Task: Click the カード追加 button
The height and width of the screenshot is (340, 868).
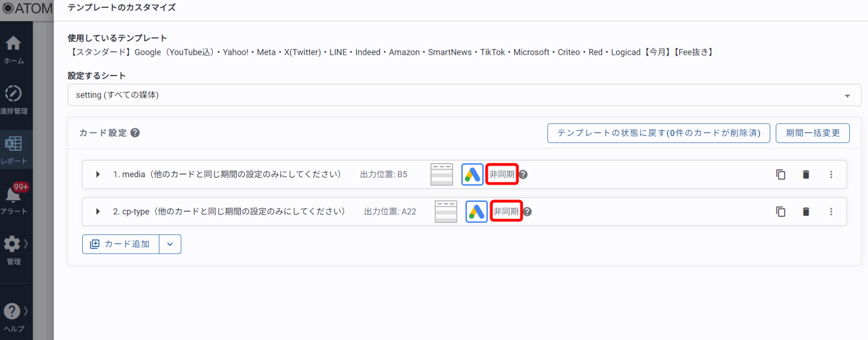Action: [121, 244]
